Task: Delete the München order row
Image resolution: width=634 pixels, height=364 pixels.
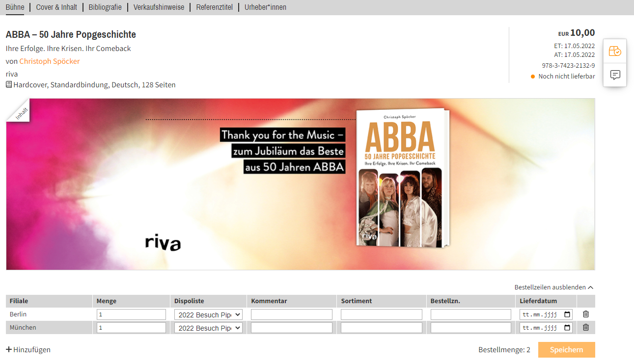Action: click(x=586, y=327)
